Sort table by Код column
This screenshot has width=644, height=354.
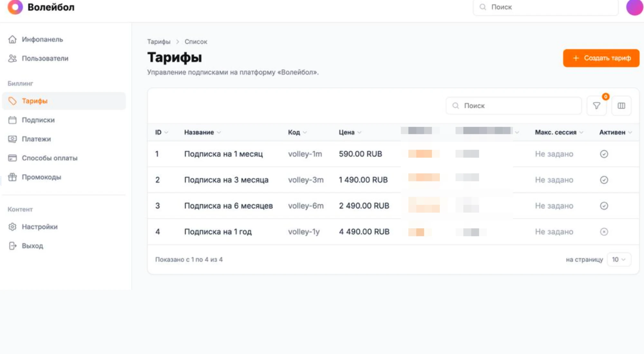[x=297, y=132]
